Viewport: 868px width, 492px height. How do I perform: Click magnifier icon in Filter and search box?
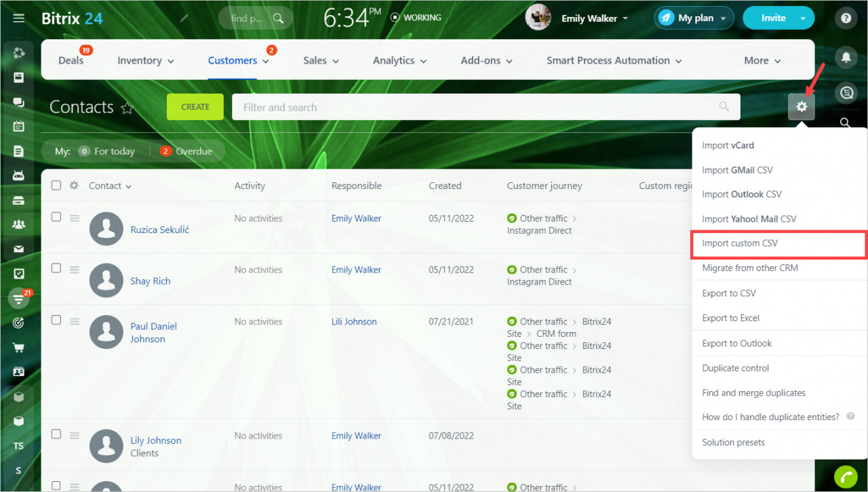724,106
